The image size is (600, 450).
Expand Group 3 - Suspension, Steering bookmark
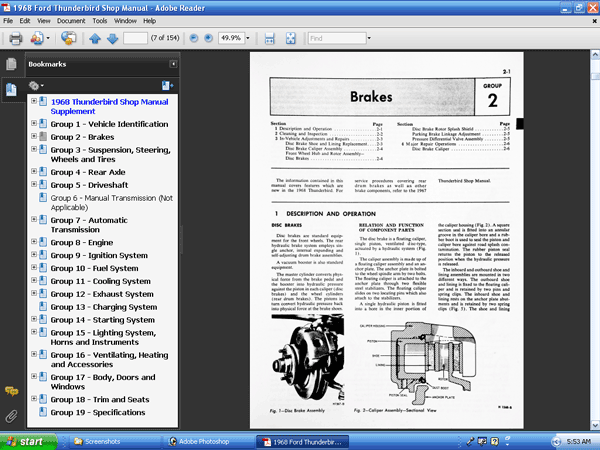coord(34,149)
